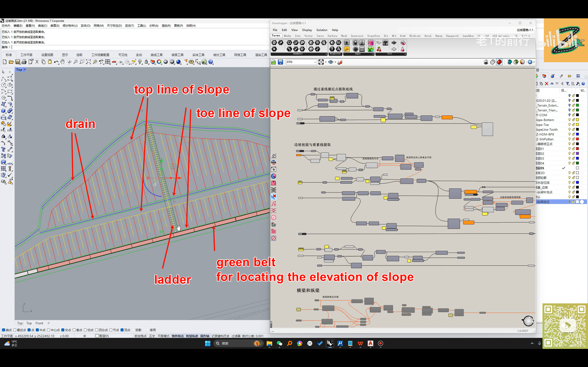Click the Rhino print icon
Viewport: 588px width, 367px height.
point(24,62)
